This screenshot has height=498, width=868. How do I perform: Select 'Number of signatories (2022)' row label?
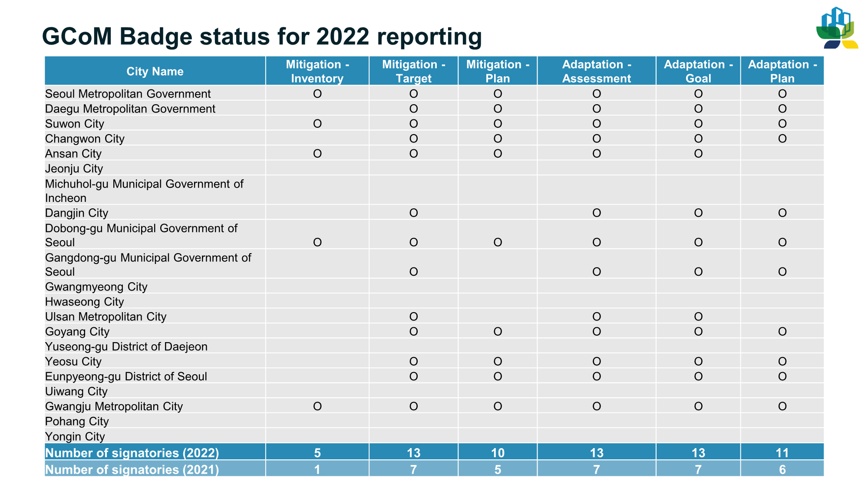click(x=132, y=453)
